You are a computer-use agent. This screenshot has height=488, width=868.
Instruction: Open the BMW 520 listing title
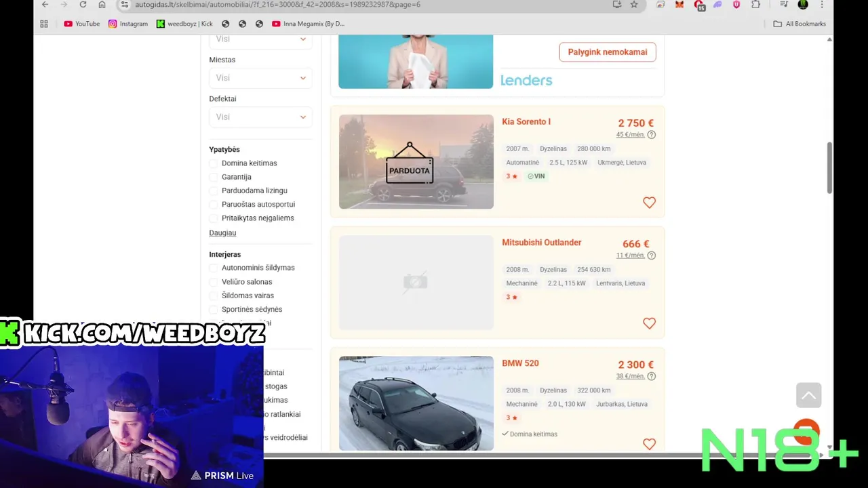coord(520,363)
